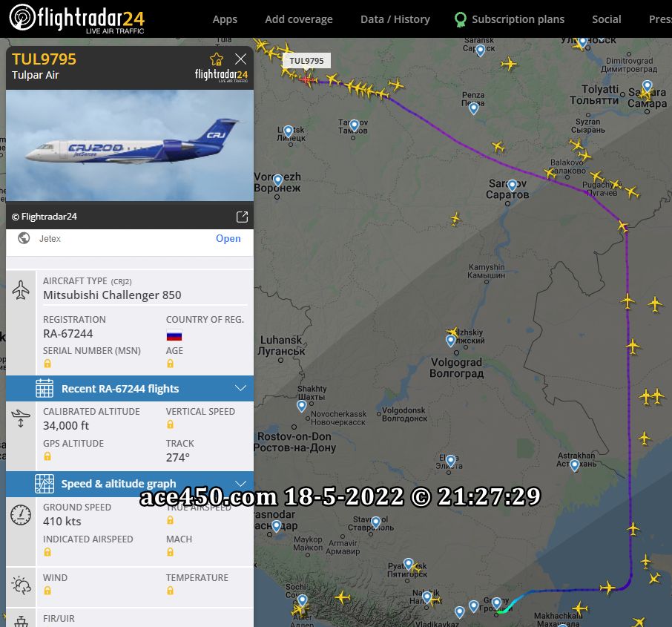Click the CRJ200 aircraft photo
672x627 pixels.
tap(130, 145)
